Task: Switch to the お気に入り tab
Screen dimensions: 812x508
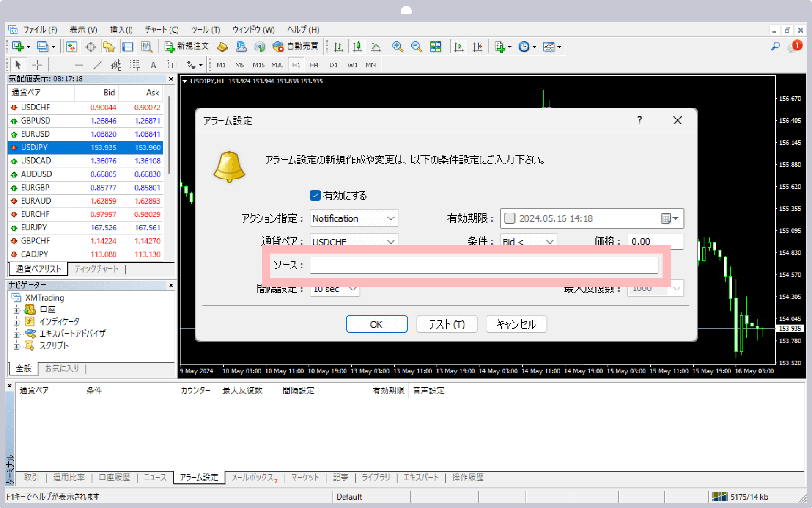Action: 62,369
